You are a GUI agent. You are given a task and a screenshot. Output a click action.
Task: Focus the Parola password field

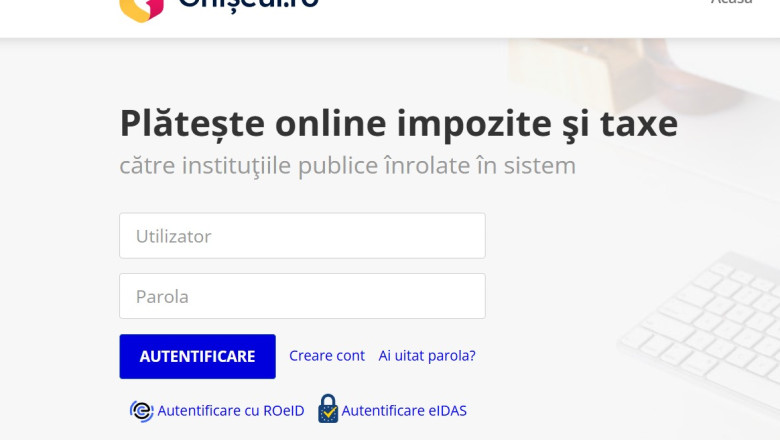point(302,296)
